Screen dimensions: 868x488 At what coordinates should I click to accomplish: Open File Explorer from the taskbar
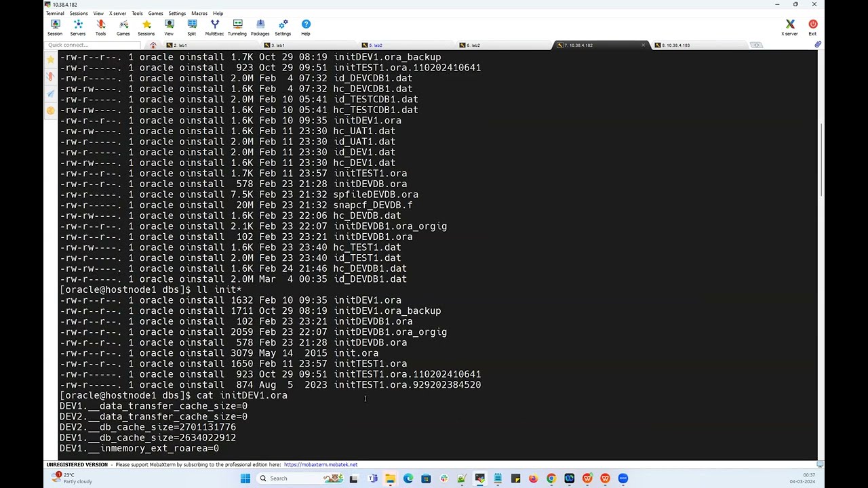tap(390, 479)
